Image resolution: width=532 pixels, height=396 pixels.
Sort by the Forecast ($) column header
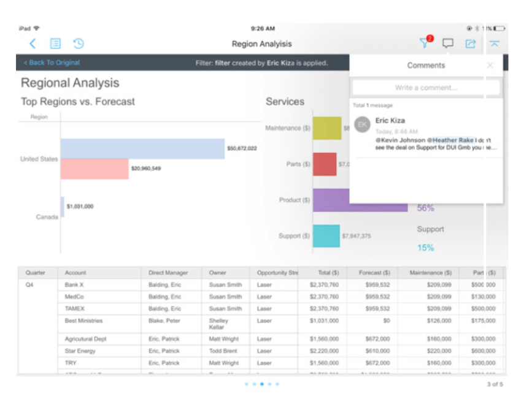point(374,273)
